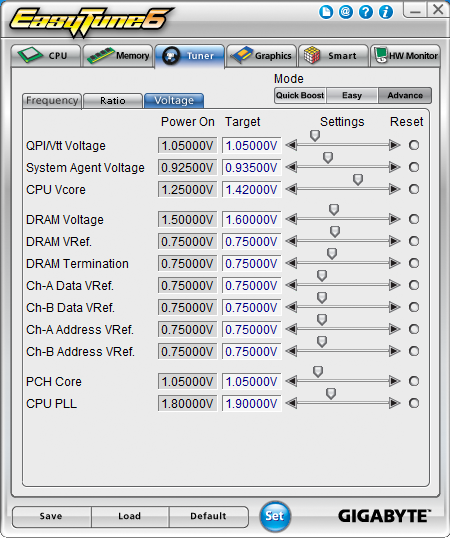450x538 pixels.
Task: Switch to the Ratio sub-tab
Action: [112, 101]
